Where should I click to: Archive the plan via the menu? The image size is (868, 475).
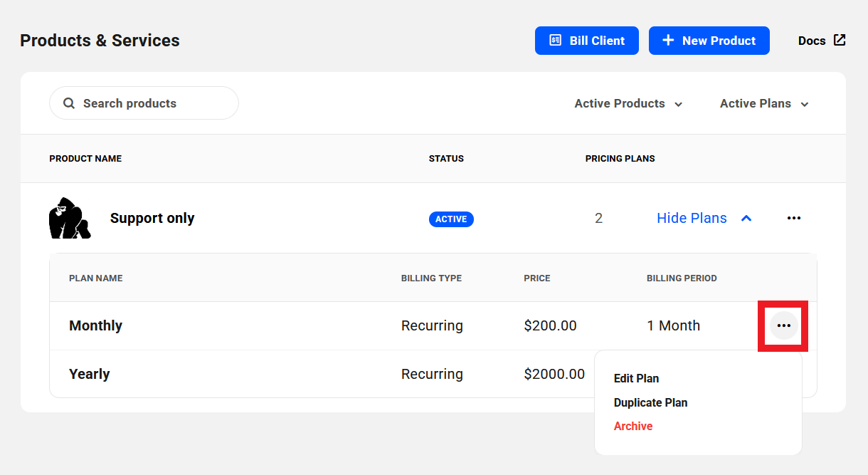(x=633, y=427)
